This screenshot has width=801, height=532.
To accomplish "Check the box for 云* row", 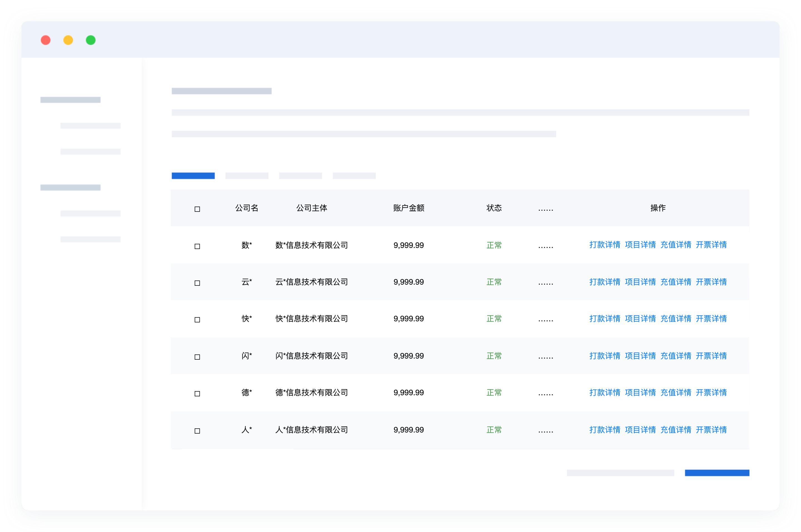I will point(197,283).
